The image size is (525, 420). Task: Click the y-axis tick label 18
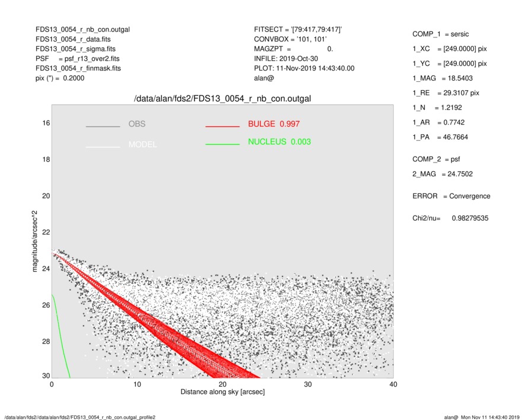(x=46, y=160)
